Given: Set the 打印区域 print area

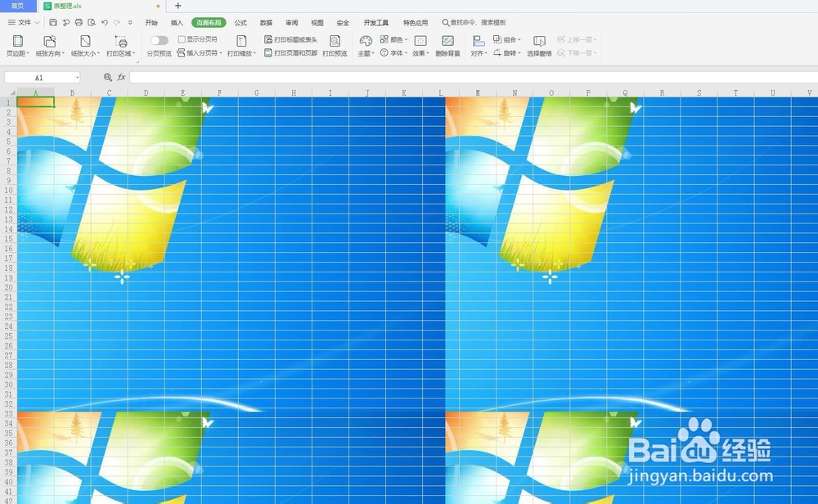Looking at the screenshot, I should 120,45.
